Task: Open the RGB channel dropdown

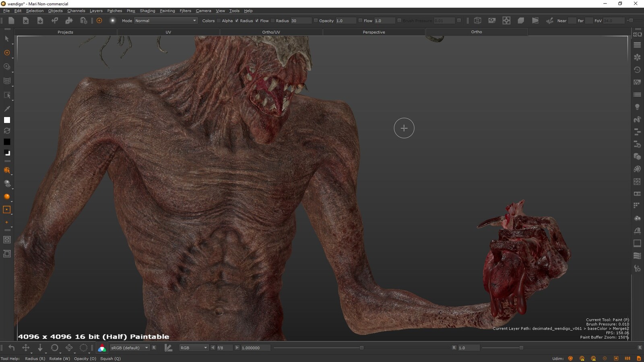Action: (x=194, y=348)
